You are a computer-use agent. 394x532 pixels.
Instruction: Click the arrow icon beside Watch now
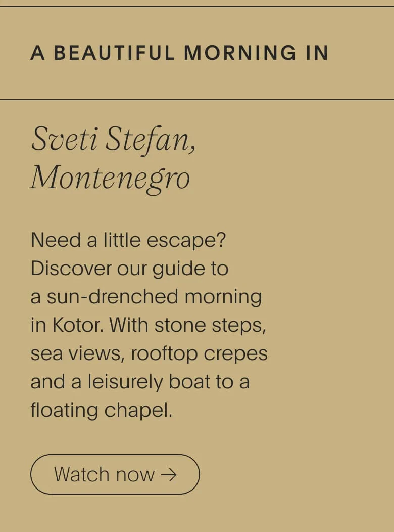[168, 475]
